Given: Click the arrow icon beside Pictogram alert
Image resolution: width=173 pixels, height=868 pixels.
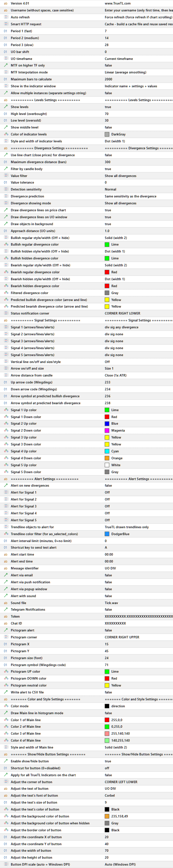Looking at the screenshot, I should coord(6,630).
